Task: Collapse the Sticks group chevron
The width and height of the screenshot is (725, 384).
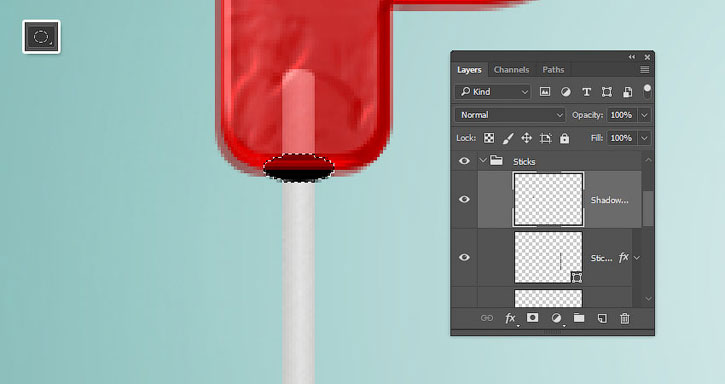Action: [x=483, y=161]
